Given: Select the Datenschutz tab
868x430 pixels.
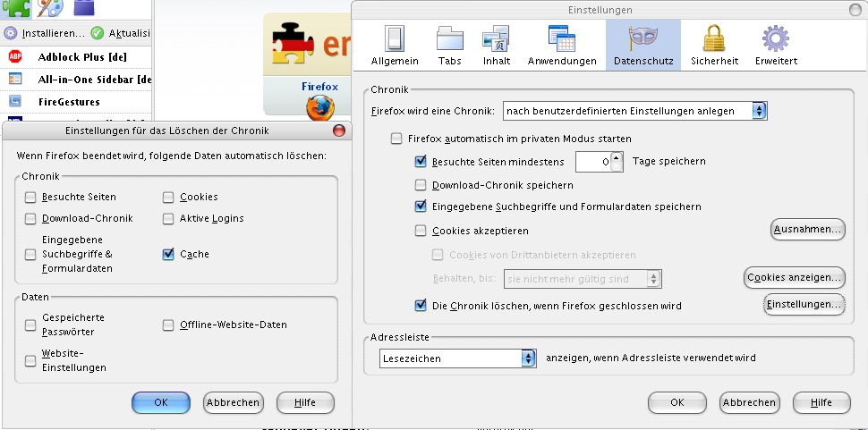Looking at the screenshot, I should tap(642, 46).
